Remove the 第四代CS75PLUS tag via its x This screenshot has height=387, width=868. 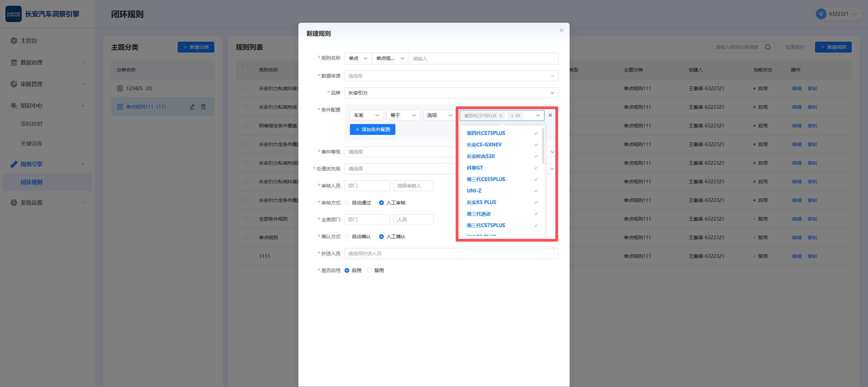[501, 116]
